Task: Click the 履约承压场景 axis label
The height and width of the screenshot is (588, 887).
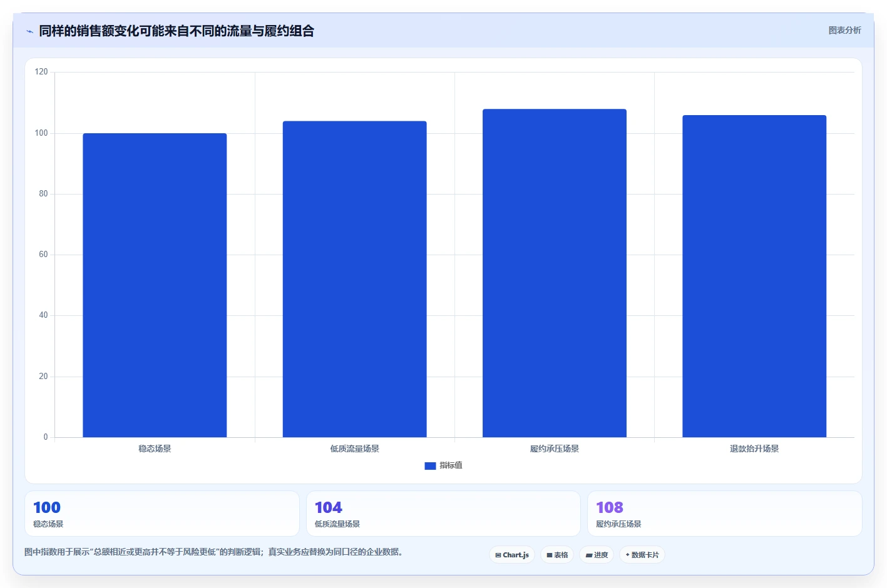Action: tap(555, 449)
